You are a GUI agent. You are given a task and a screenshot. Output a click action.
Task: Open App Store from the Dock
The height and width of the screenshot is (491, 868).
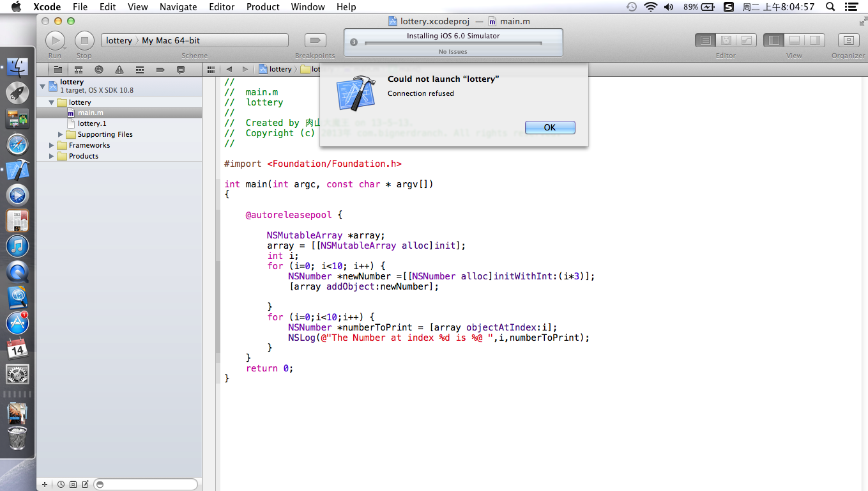click(x=17, y=323)
